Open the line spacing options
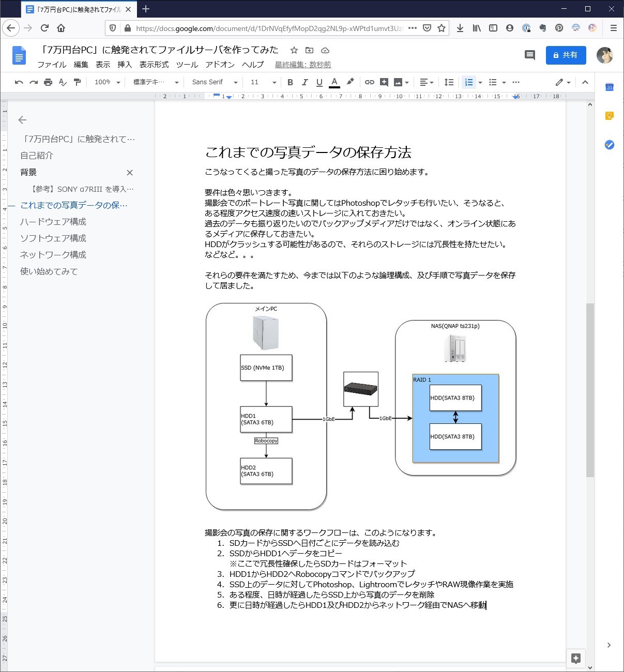The image size is (624, 672). click(x=449, y=82)
